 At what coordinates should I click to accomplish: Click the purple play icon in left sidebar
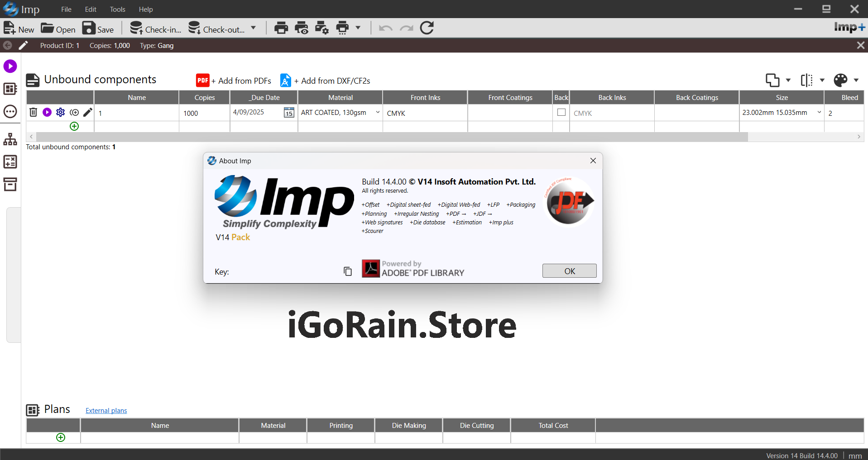pos(10,66)
